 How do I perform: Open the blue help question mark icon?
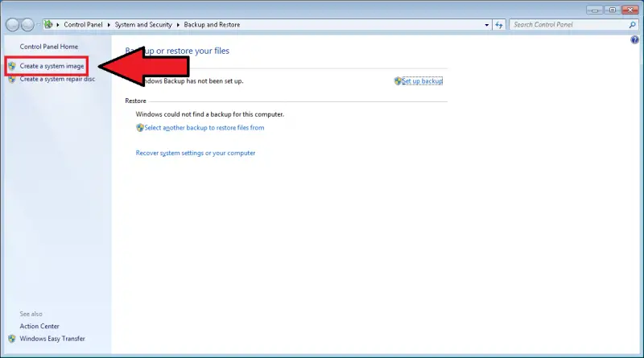634,40
